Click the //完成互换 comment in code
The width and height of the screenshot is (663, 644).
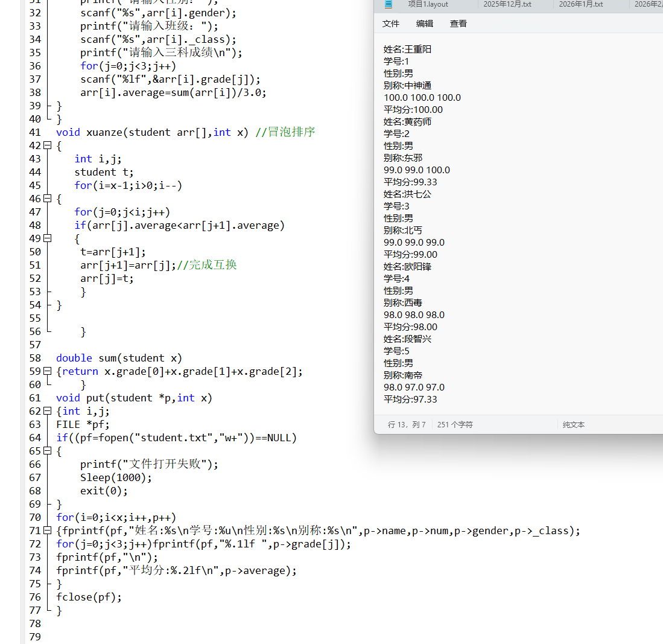207,265
